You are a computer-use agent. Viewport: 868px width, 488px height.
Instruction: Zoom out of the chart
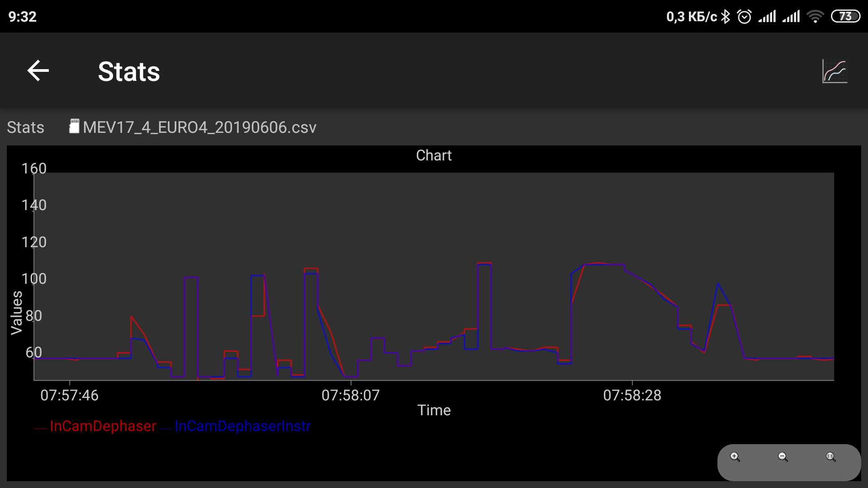tap(783, 457)
